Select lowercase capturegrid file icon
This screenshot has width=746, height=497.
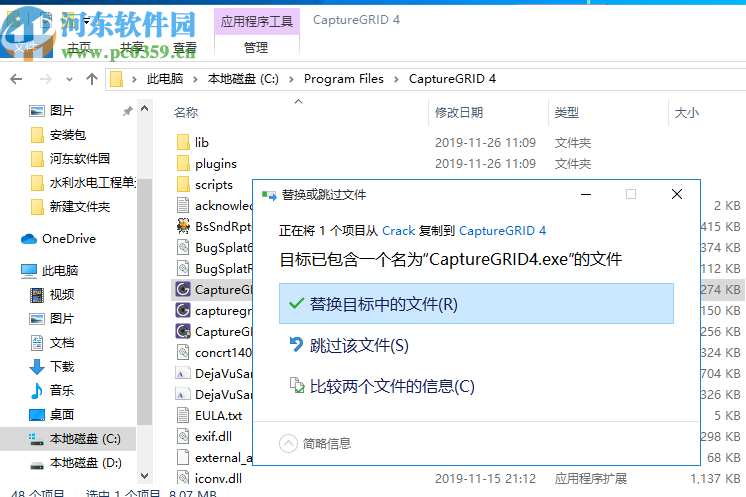tap(183, 310)
